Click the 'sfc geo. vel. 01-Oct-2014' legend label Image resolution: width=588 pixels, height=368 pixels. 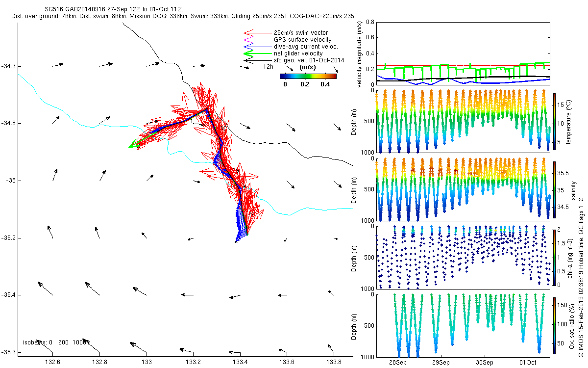click(x=309, y=60)
